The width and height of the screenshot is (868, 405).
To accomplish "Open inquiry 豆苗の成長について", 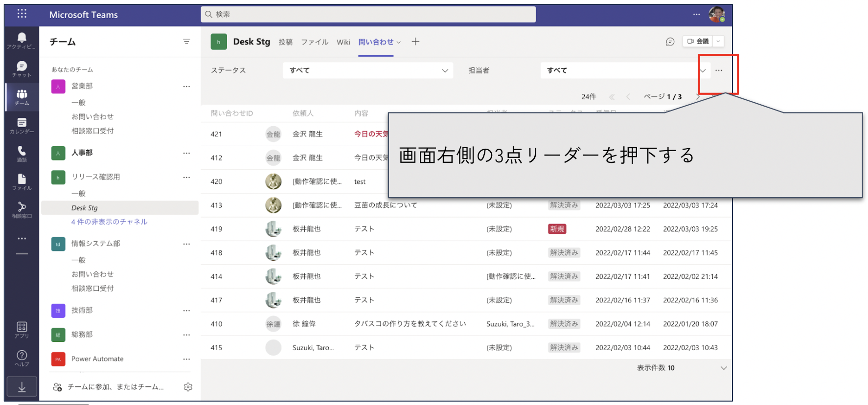I will tap(386, 205).
